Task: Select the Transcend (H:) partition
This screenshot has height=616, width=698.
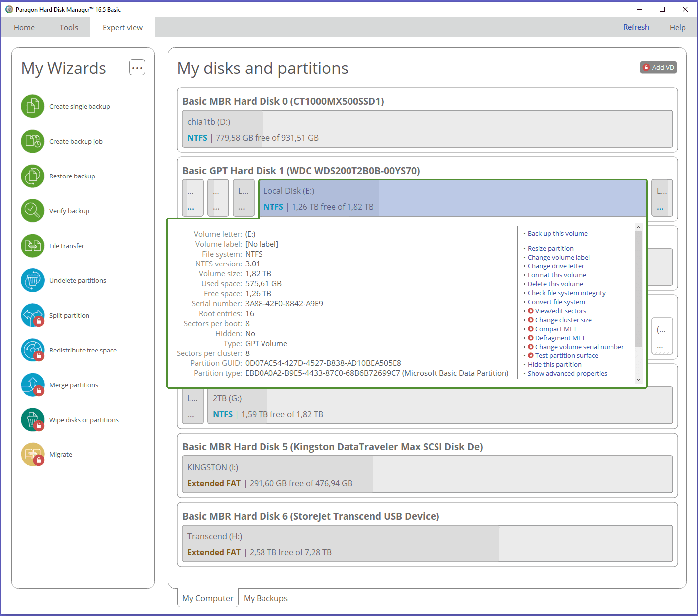Action: (x=428, y=544)
